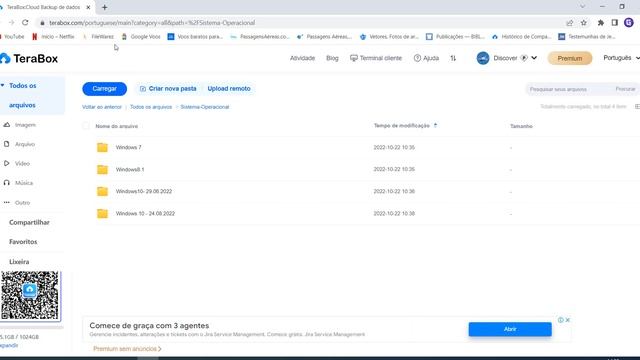Screen dimensions: 640x360
Task: Sort by Nome do arquivo column
Action: click(117, 126)
